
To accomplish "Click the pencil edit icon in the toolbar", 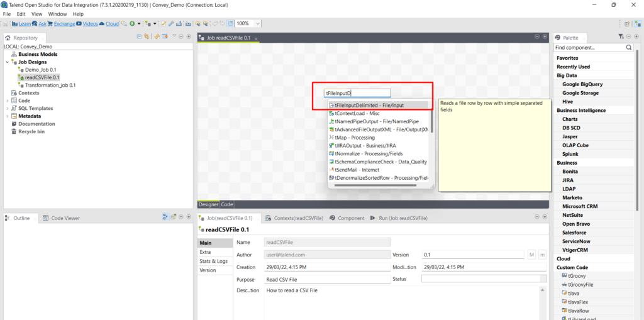I will pos(164,24).
